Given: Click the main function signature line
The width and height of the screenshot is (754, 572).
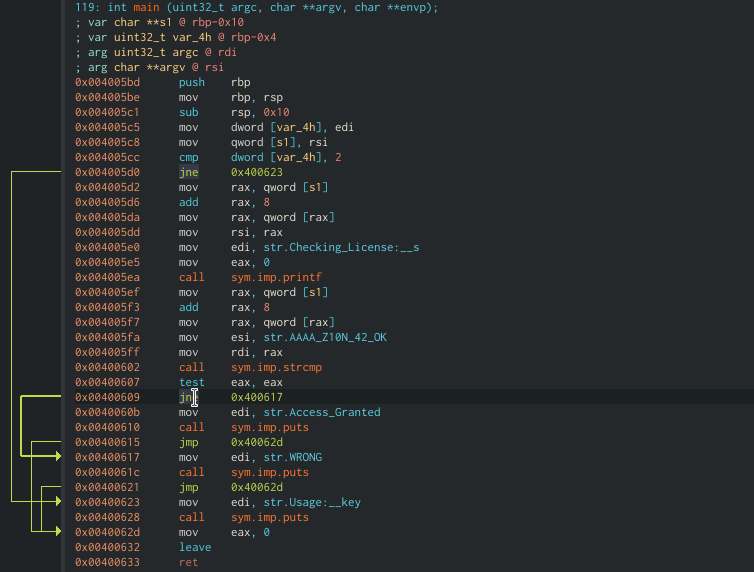Looking at the screenshot, I should click(256, 7).
